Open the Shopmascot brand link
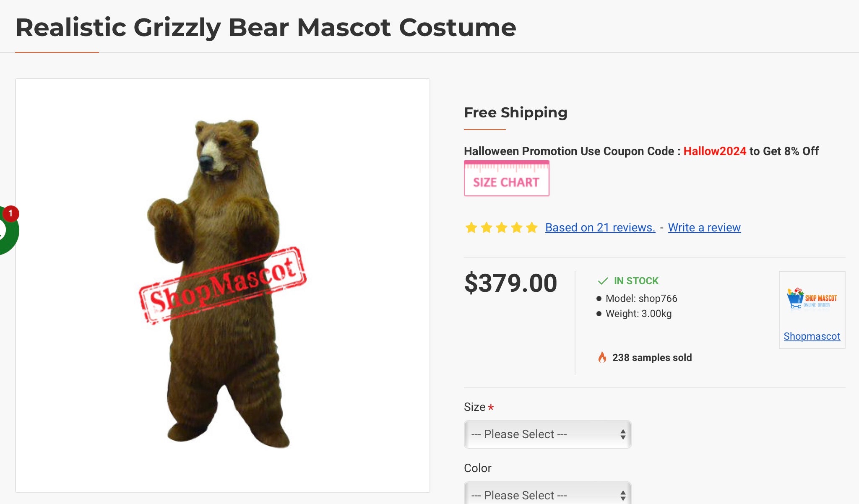 [x=812, y=336]
